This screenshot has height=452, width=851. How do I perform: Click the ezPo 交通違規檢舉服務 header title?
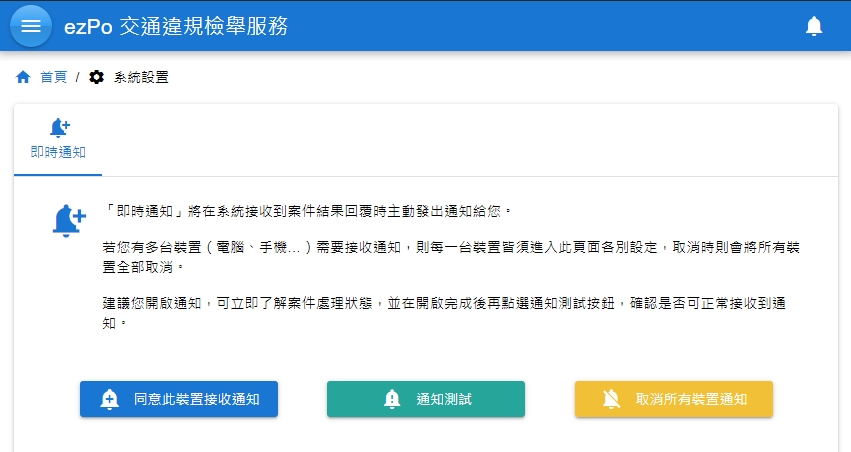[176, 26]
